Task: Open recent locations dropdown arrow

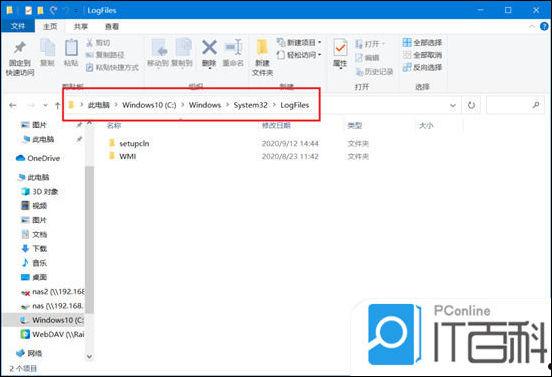Action: tap(45, 105)
